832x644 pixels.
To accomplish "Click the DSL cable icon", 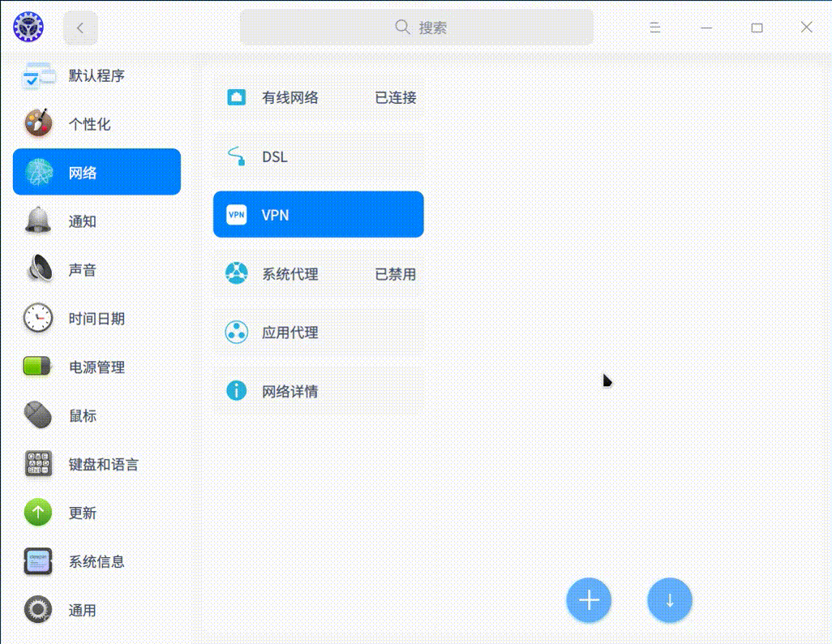I will 237,156.
